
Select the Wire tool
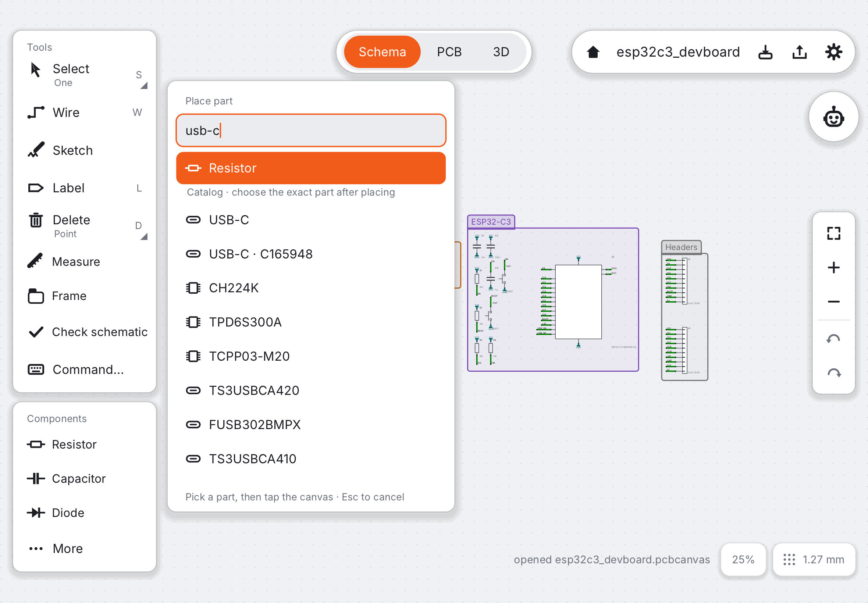coord(85,113)
